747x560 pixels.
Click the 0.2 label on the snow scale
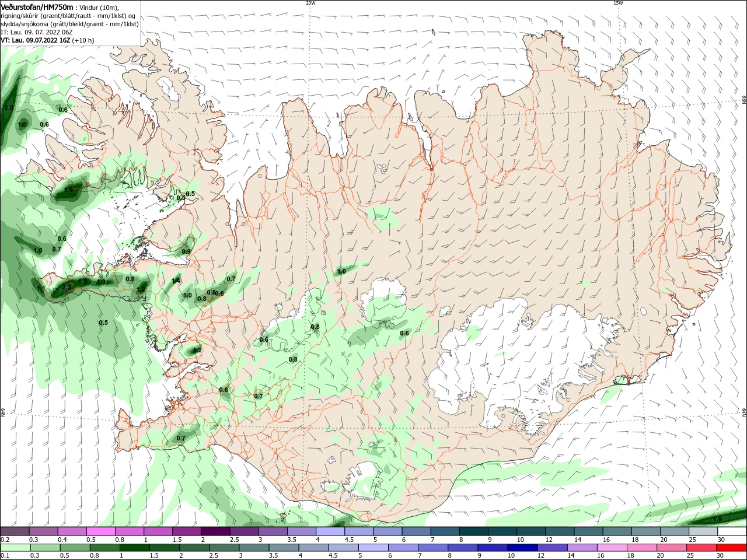[x=5, y=540]
